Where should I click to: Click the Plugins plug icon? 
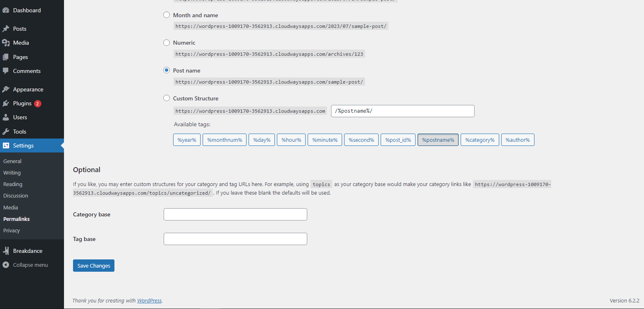pyautogui.click(x=6, y=103)
